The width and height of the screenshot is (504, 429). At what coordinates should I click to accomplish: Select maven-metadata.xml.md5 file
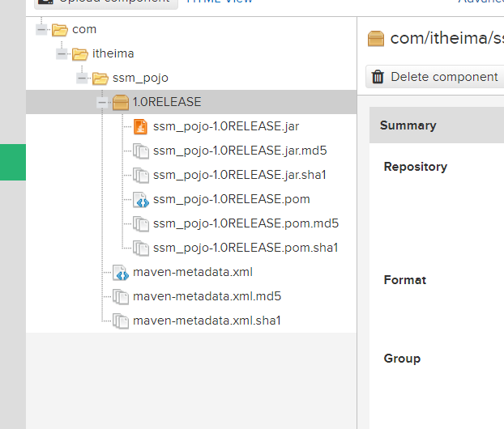207,296
